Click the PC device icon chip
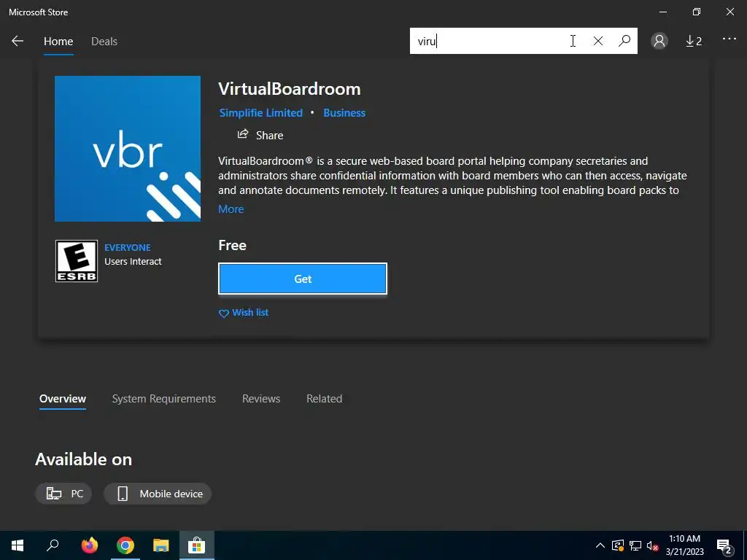Screen dimensions: 747x560 click(x=63, y=494)
